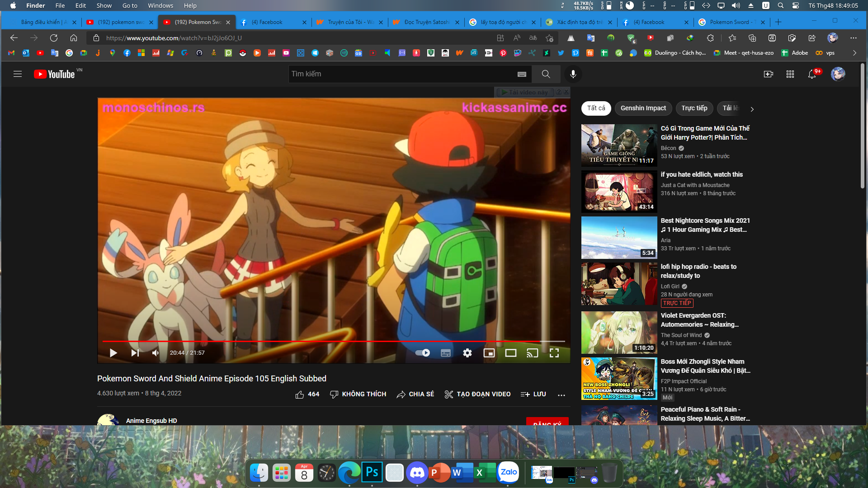Refresh the current page

(54, 38)
